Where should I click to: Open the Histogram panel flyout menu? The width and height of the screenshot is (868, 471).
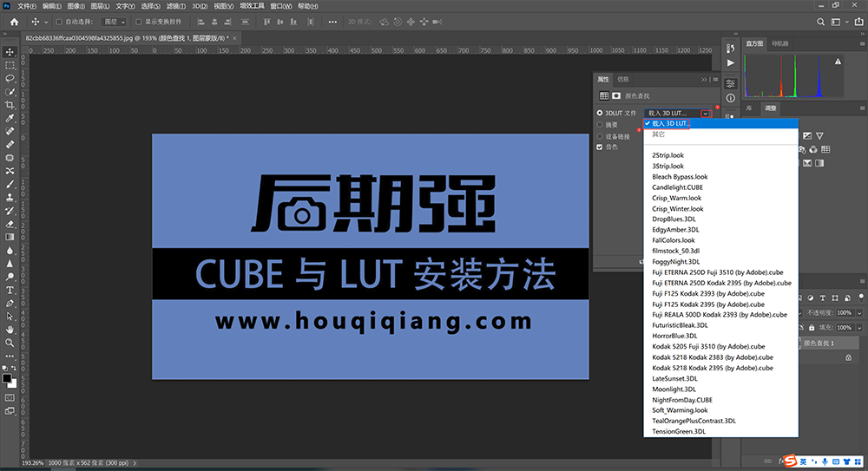pos(863,43)
